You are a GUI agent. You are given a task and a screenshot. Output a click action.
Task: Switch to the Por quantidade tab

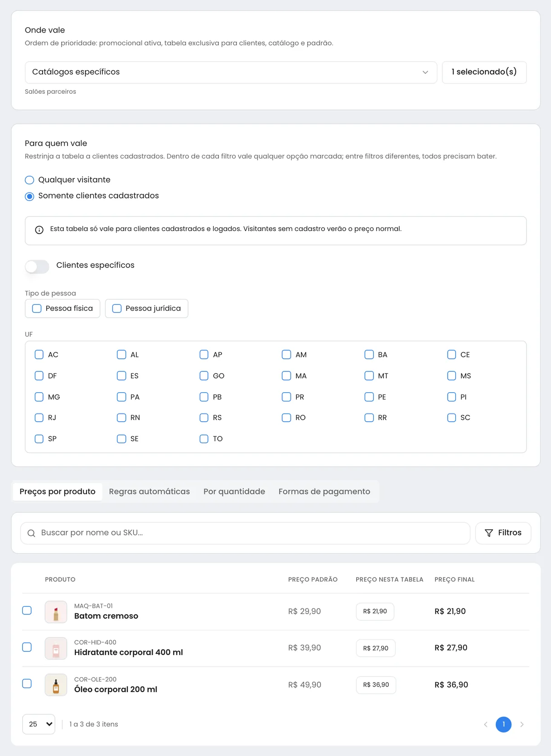pyautogui.click(x=234, y=492)
